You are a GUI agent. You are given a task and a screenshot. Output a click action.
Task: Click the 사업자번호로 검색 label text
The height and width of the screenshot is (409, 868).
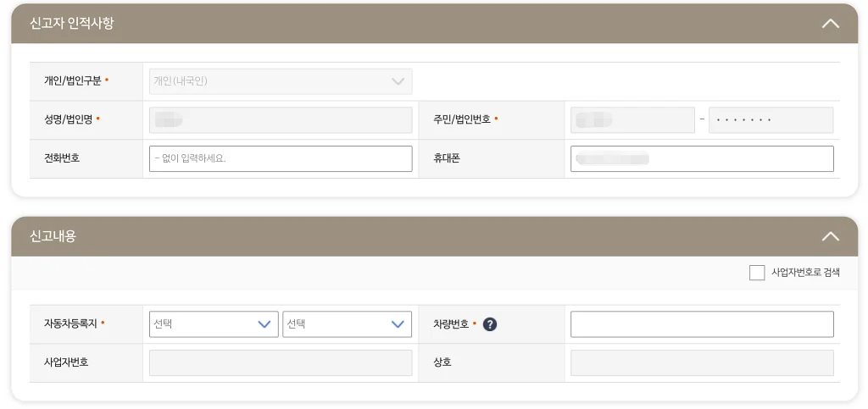805,273
